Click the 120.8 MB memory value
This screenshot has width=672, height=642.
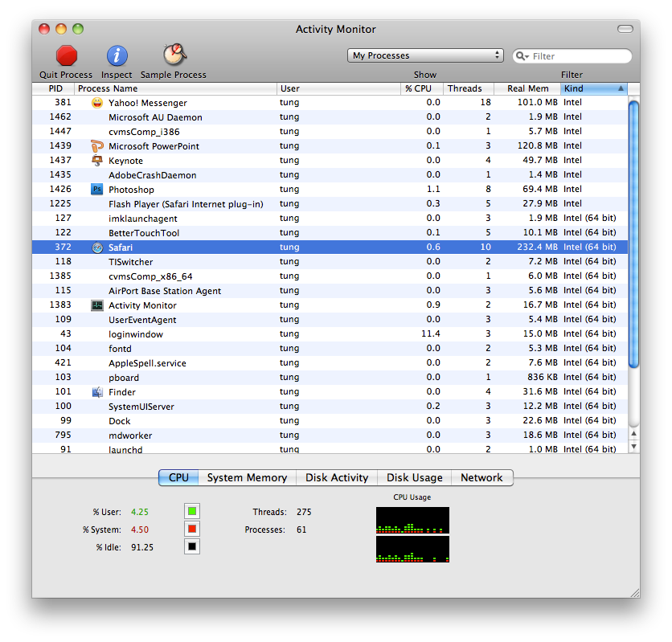click(x=538, y=145)
